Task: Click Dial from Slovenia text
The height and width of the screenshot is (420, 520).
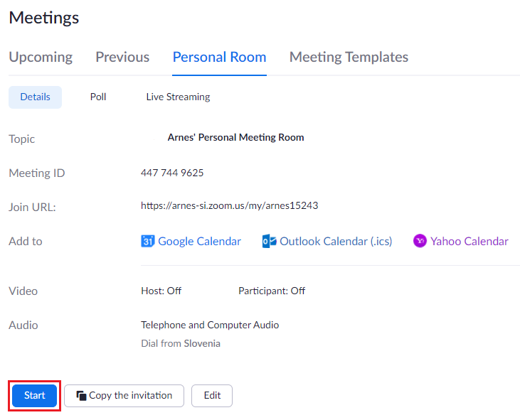Action: [181, 343]
